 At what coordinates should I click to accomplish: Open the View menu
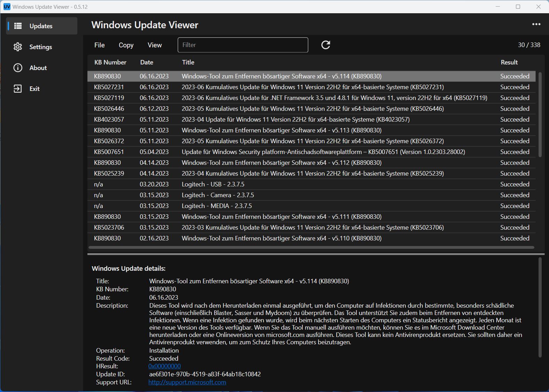tap(155, 45)
